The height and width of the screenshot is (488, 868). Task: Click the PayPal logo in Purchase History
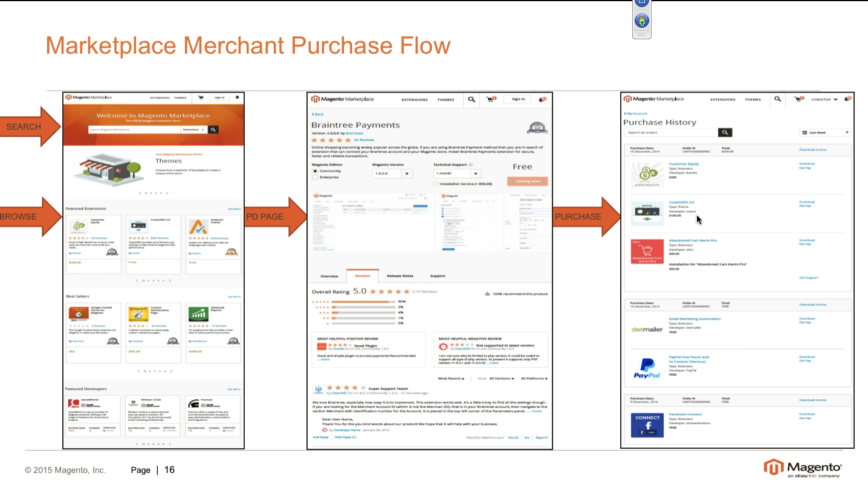647,368
